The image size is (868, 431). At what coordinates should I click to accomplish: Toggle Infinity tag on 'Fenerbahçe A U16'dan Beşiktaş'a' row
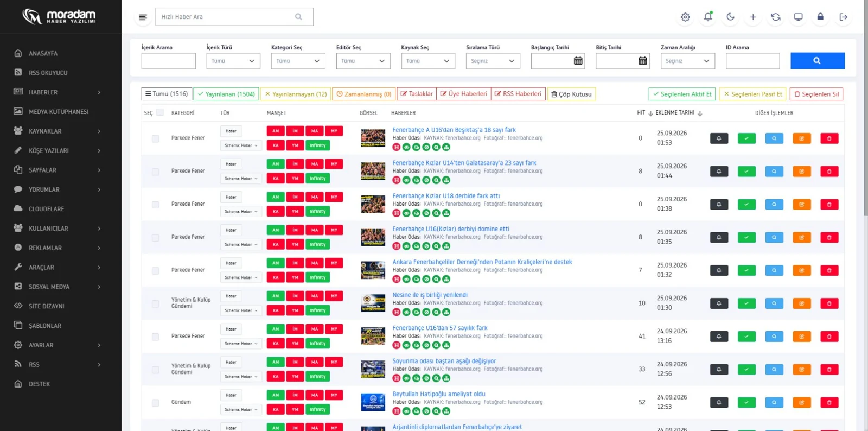click(x=317, y=145)
